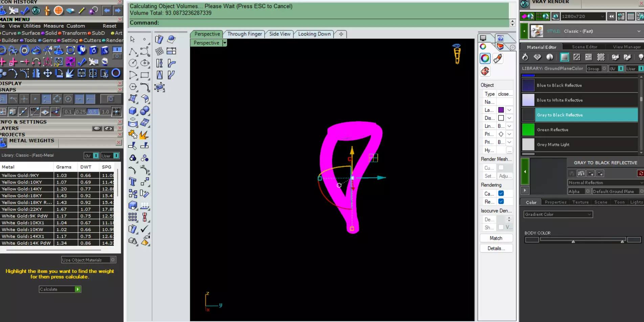Click the lightbulb icon in Material Editor
The image size is (644, 322).
[x=640, y=57]
